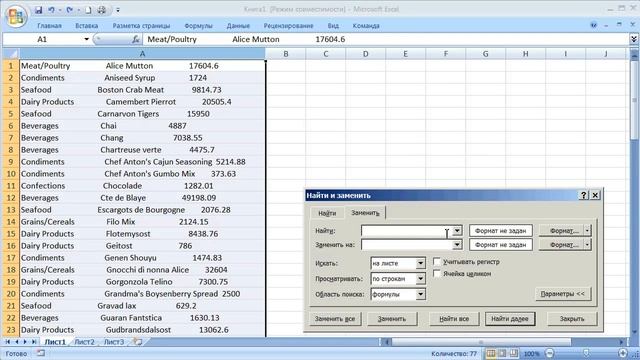Click the Select All corner button
The height and width of the screenshot is (360, 640).
click(x=11, y=53)
